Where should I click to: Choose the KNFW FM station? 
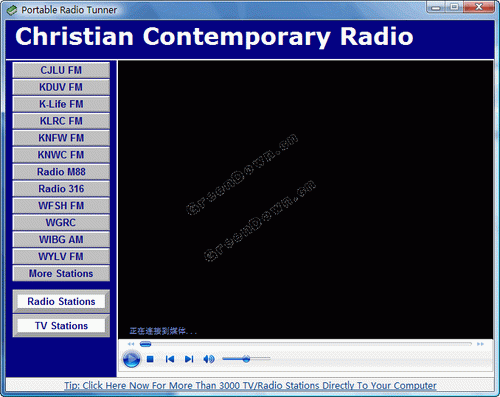click(x=61, y=138)
